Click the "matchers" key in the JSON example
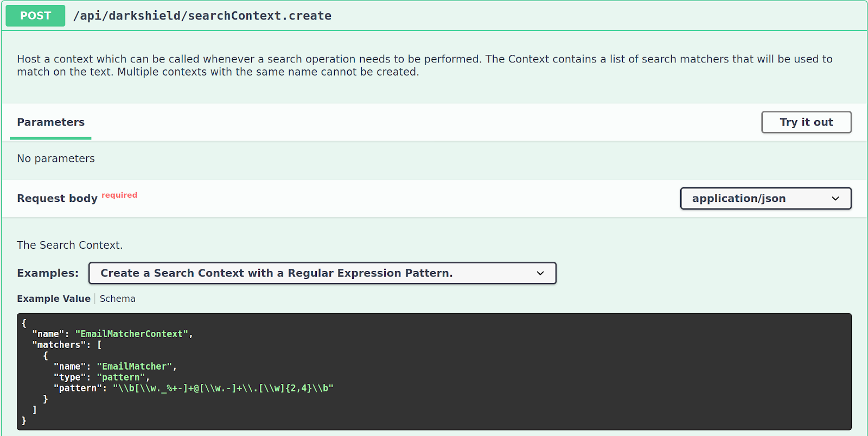Image resolution: width=868 pixels, height=436 pixels. tap(59, 345)
